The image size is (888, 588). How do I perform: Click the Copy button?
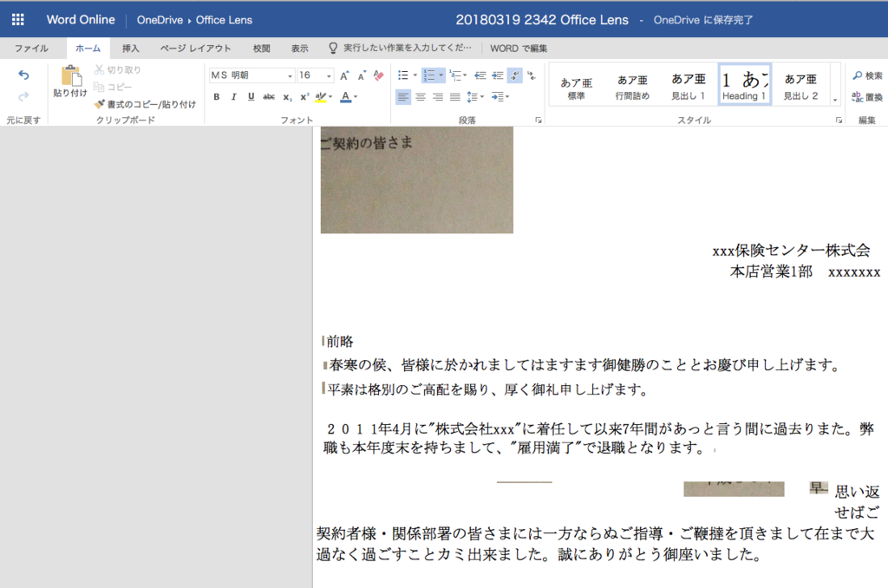113,87
